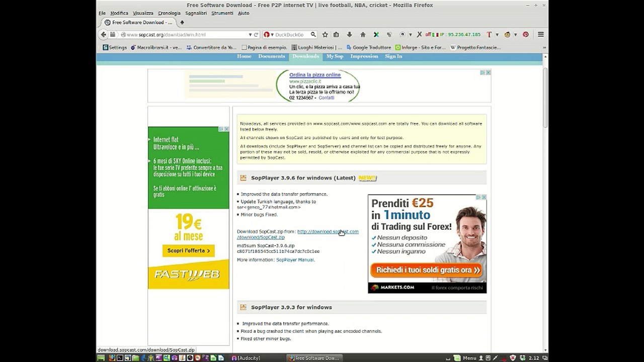Open the downloads arrow icon
644x362 pixels.
(350, 35)
